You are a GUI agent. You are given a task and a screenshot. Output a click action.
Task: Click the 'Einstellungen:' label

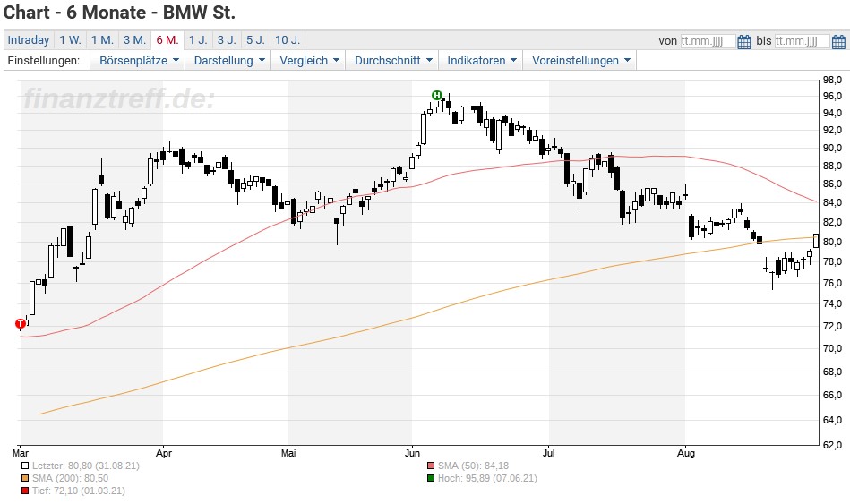(x=43, y=60)
